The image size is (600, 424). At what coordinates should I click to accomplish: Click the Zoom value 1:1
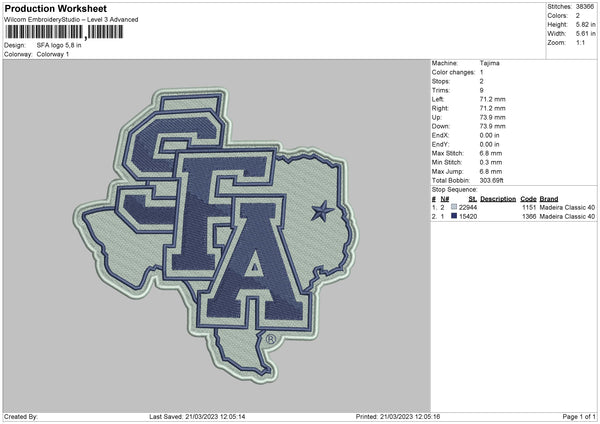pyautogui.click(x=580, y=42)
